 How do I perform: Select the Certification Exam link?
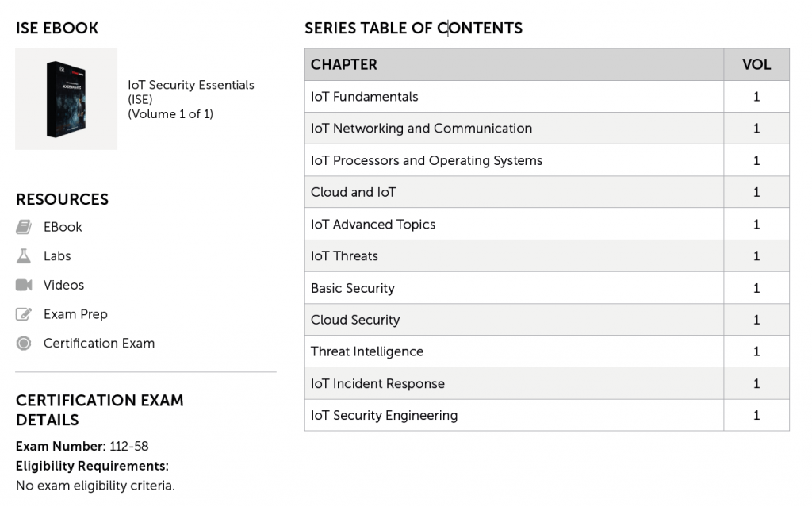pyautogui.click(x=99, y=344)
